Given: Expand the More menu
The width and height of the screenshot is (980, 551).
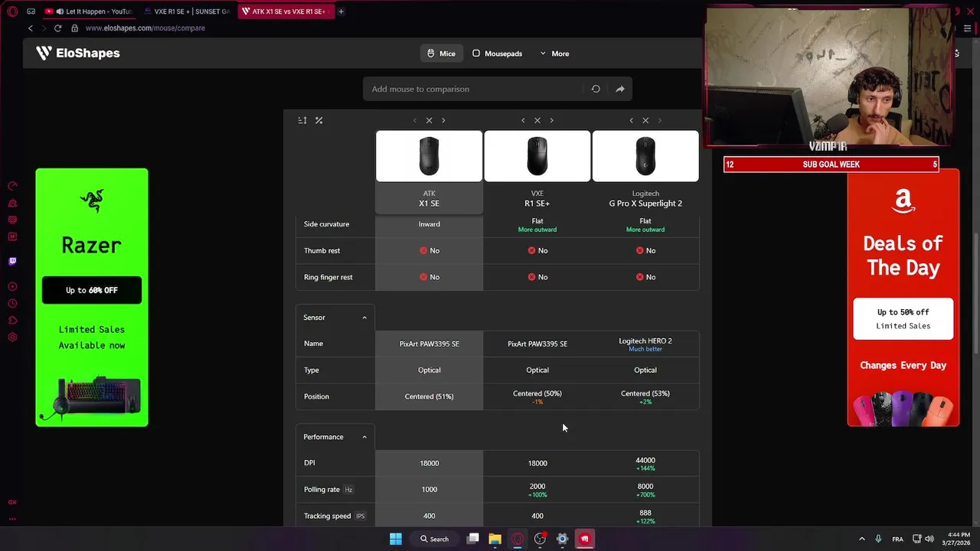Looking at the screenshot, I should [554, 54].
